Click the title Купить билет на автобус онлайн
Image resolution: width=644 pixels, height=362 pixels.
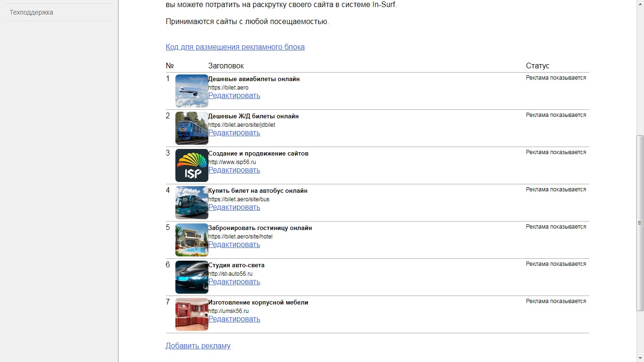click(x=258, y=191)
